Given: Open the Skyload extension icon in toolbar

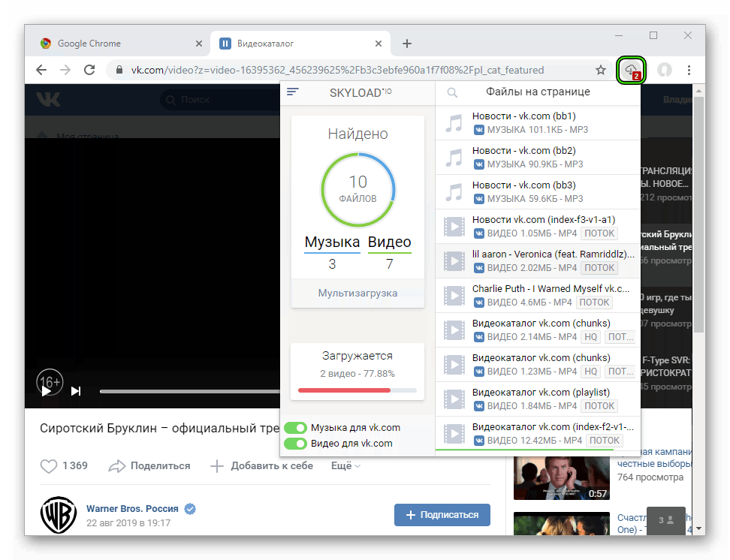Looking at the screenshot, I should point(631,71).
